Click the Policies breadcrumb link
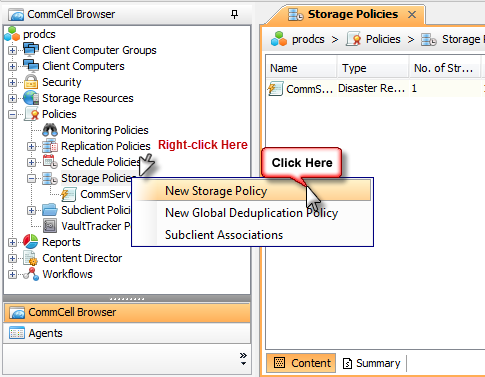This screenshot has height=377, width=485. [x=383, y=39]
